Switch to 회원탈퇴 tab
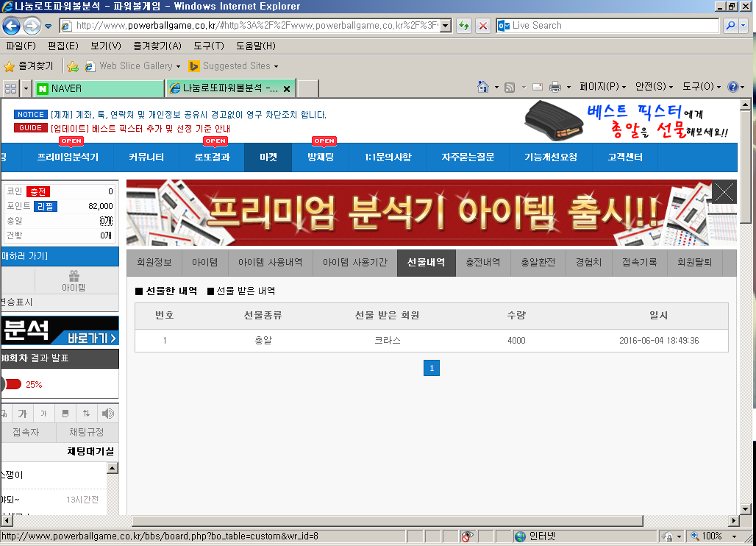756x546 pixels. click(695, 263)
